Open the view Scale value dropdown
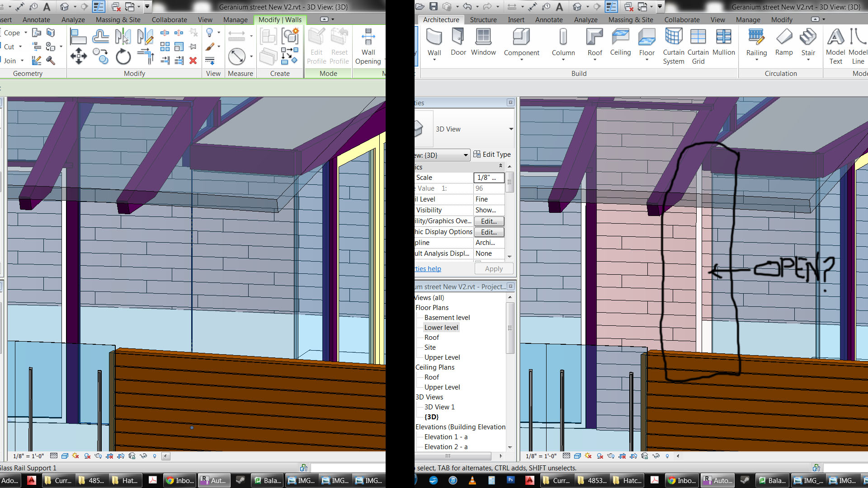Image resolution: width=868 pixels, height=488 pixels. coord(489,178)
